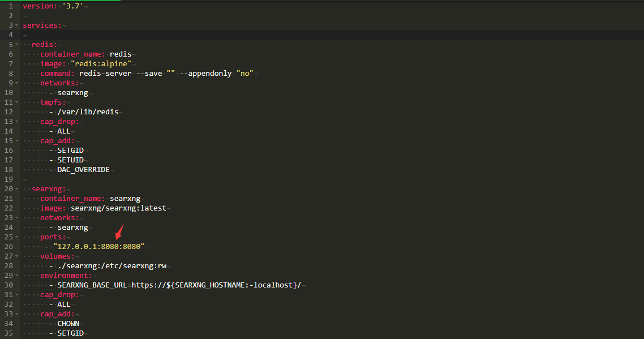Screen dimensions: 644x339
Task: Click the 'CHOWN' capability entry
Action: click(x=68, y=324)
